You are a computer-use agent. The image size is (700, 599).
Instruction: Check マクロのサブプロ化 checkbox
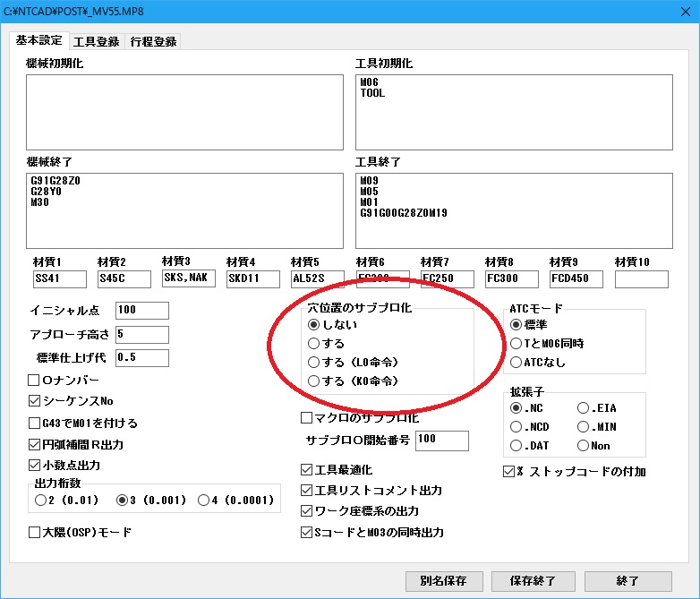[x=306, y=417]
